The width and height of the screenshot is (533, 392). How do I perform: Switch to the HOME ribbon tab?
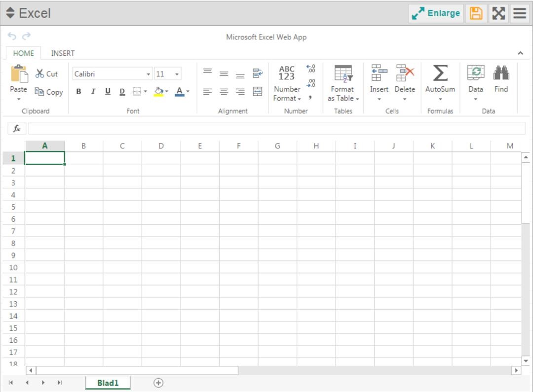(24, 53)
